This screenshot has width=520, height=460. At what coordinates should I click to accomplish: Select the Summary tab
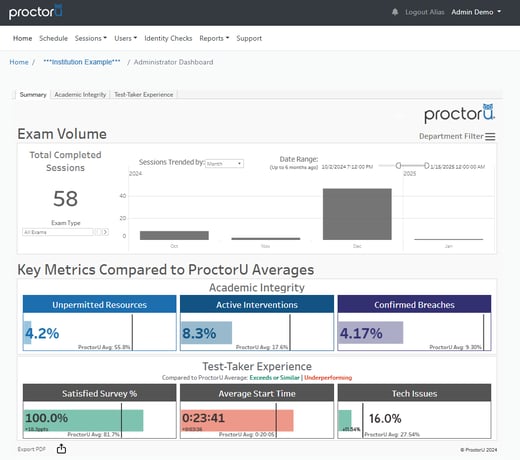pyautogui.click(x=33, y=95)
